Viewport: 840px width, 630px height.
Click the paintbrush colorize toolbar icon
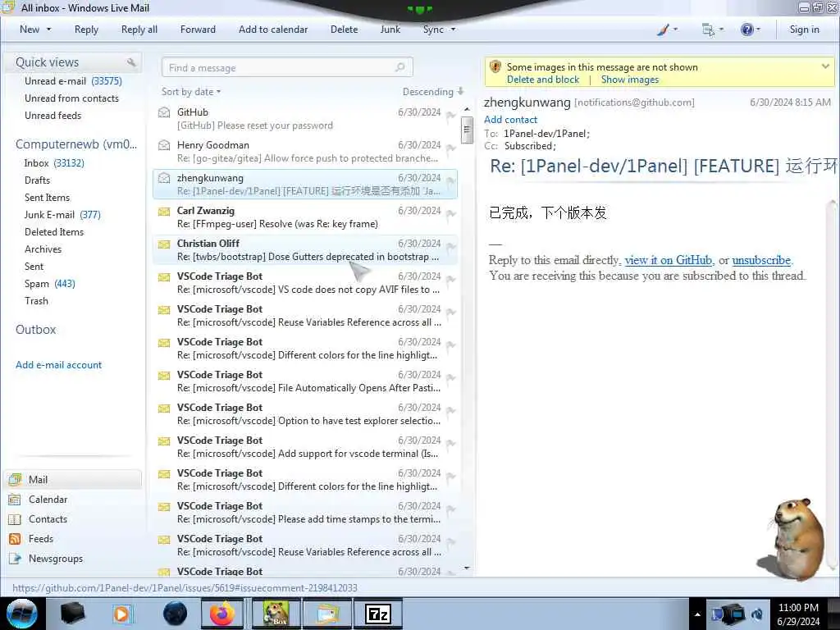point(663,30)
